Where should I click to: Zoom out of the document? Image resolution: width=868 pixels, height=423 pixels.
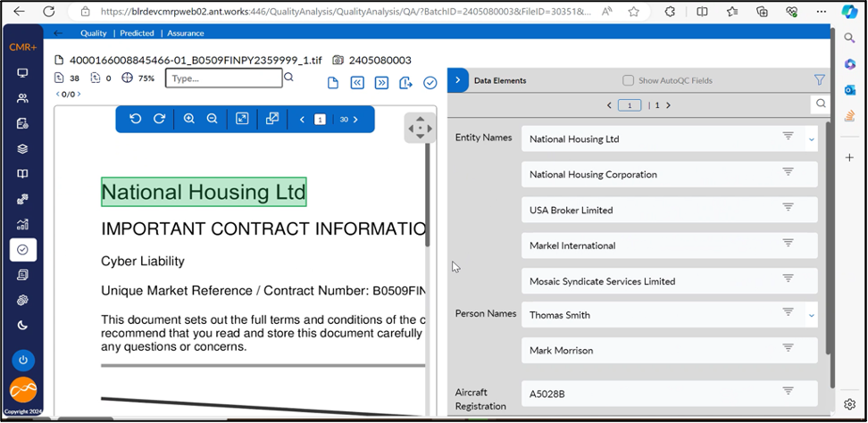(213, 119)
